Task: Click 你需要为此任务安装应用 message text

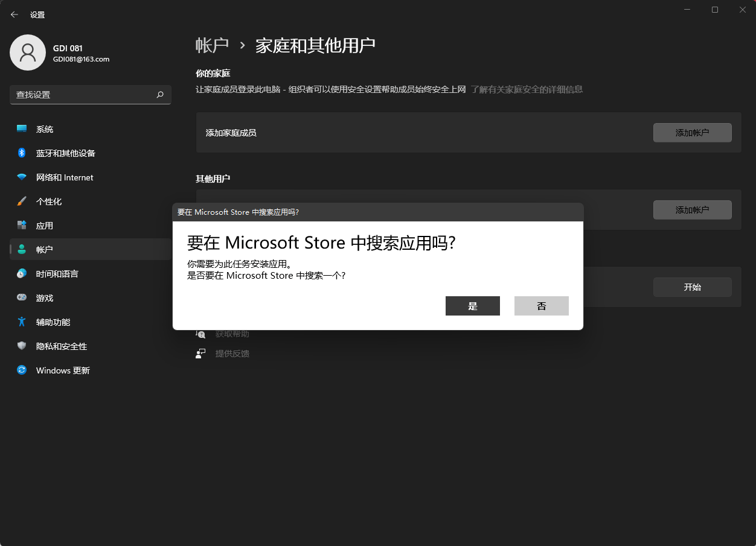Action: click(x=239, y=264)
